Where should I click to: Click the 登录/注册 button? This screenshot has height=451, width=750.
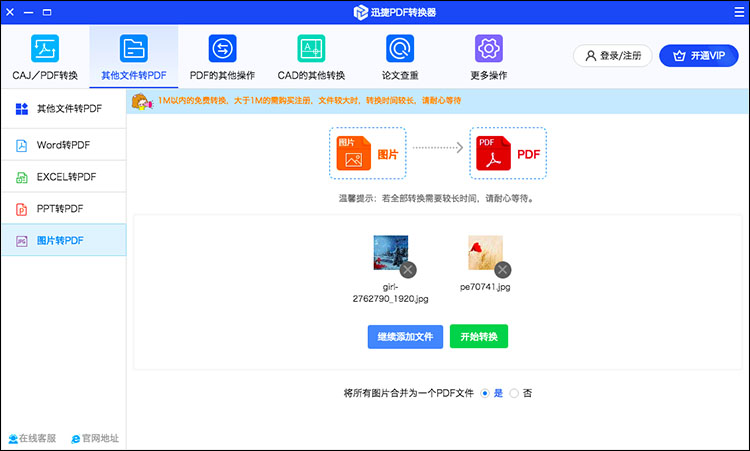(x=613, y=56)
